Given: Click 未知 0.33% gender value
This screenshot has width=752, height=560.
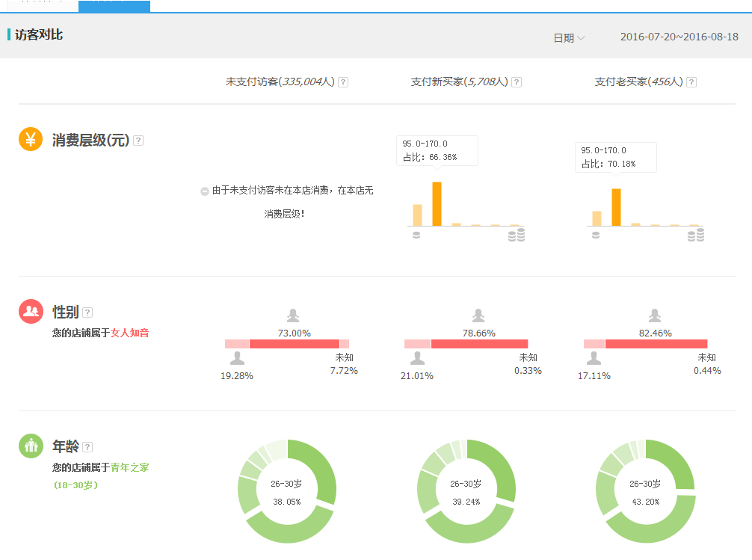Looking at the screenshot, I should [528, 364].
